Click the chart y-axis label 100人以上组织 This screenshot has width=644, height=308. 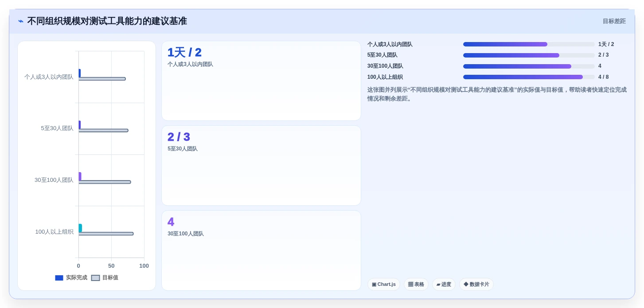pyautogui.click(x=55, y=232)
